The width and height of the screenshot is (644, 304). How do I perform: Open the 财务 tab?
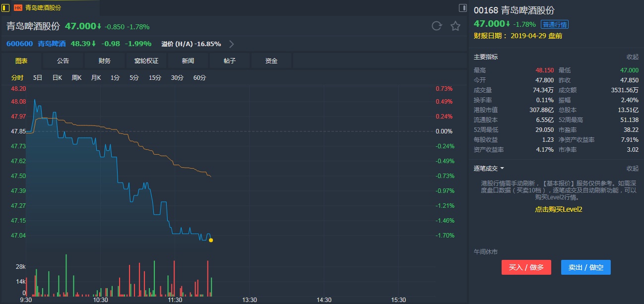click(105, 61)
